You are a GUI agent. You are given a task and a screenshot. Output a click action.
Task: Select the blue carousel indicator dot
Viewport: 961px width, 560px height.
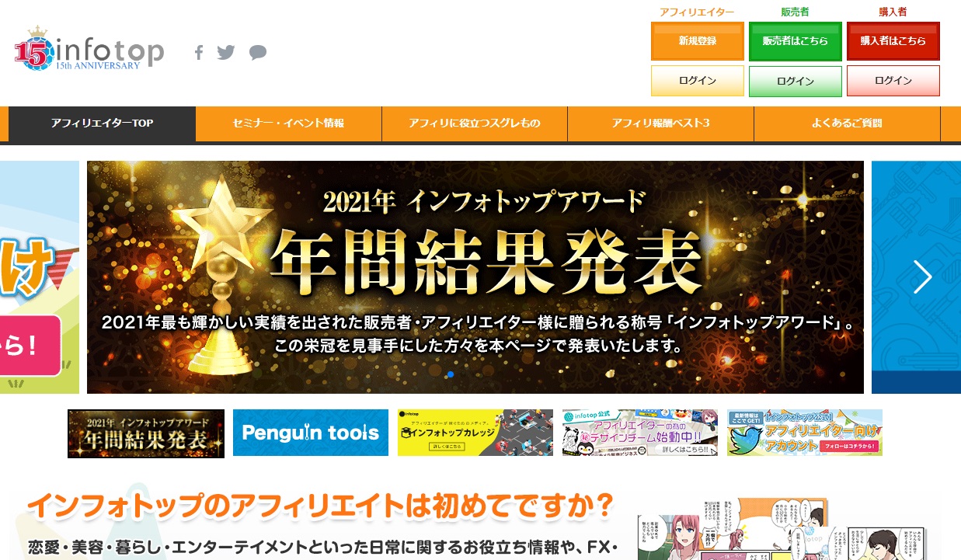coord(451,374)
